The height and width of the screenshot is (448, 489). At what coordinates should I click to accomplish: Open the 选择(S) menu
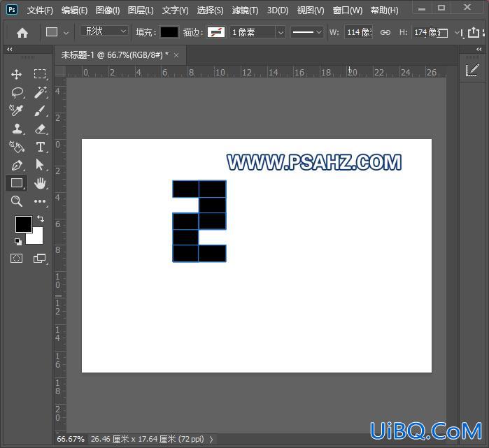210,10
